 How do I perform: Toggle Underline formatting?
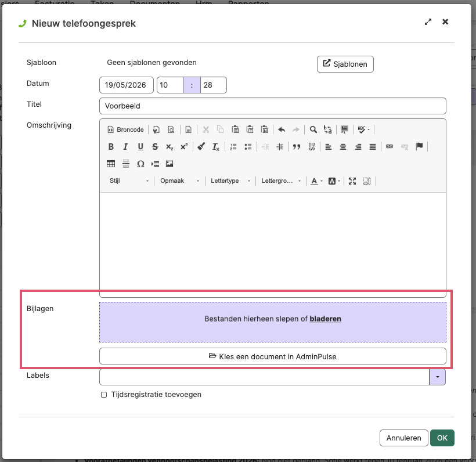(140, 147)
